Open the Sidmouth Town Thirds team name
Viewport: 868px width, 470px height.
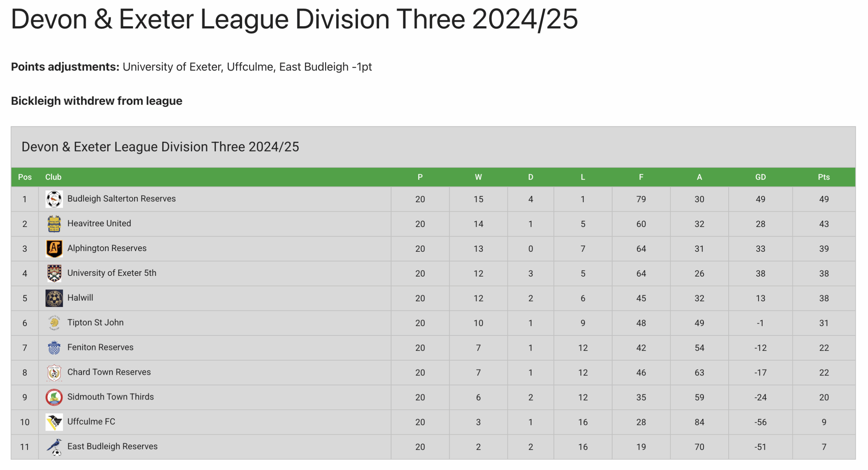[x=111, y=396]
